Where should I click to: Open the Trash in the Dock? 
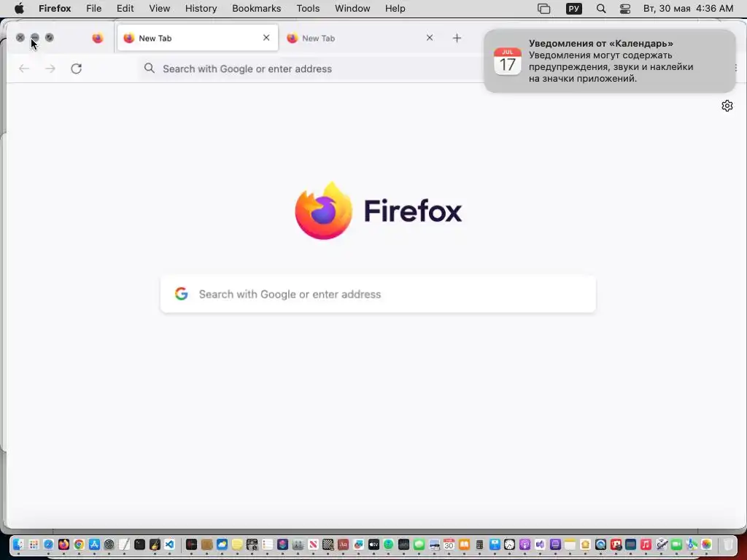pos(728,544)
